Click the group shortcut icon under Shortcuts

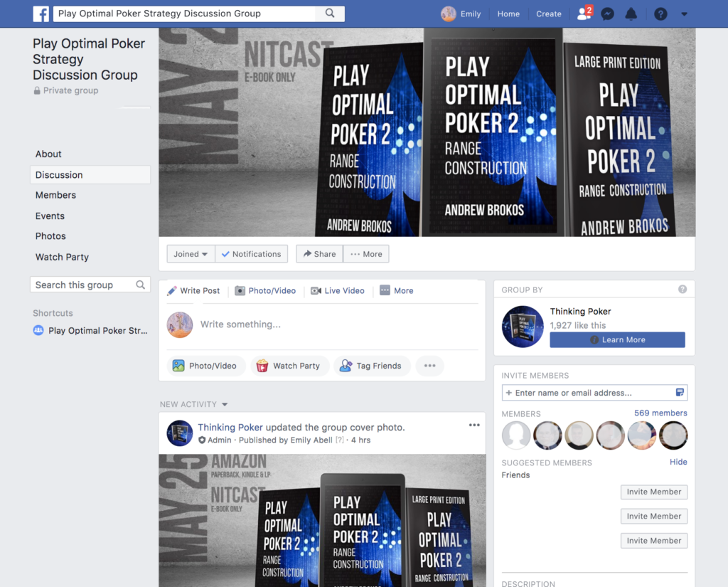pyautogui.click(x=38, y=330)
